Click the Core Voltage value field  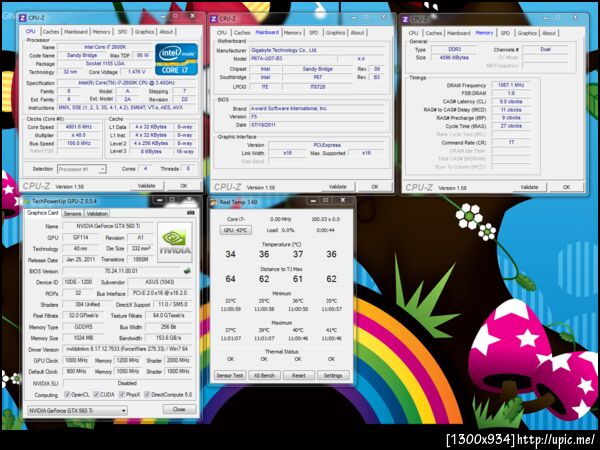(x=137, y=72)
